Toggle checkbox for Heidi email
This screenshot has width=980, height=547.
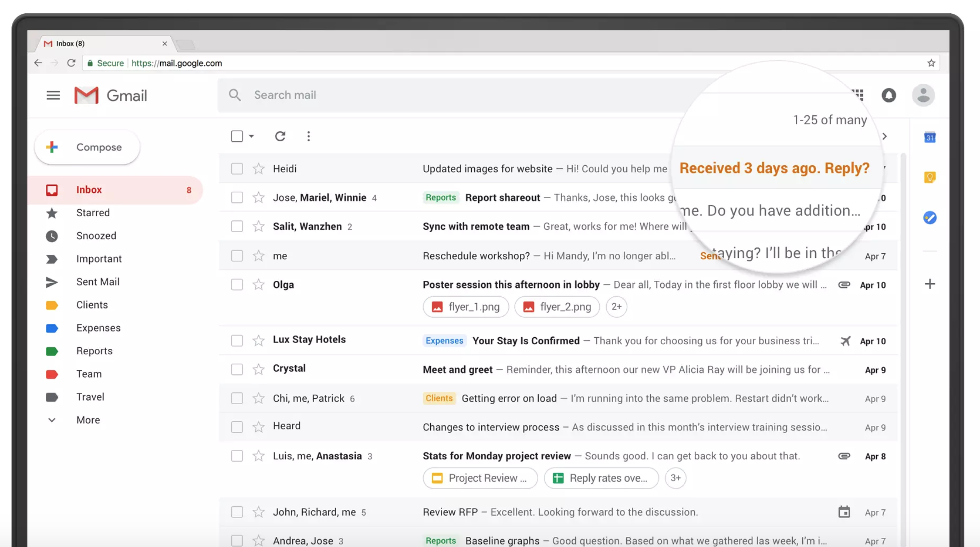coord(236,168)
